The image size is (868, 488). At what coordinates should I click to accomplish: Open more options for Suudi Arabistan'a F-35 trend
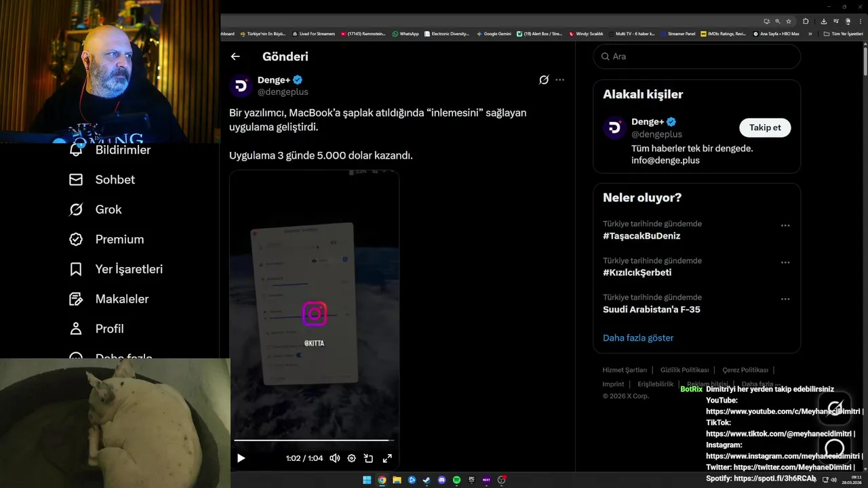[x=785, y=299]
